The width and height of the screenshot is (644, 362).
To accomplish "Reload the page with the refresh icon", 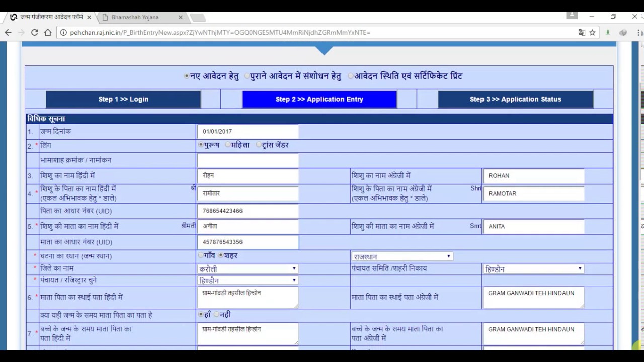I will [34, 32].
